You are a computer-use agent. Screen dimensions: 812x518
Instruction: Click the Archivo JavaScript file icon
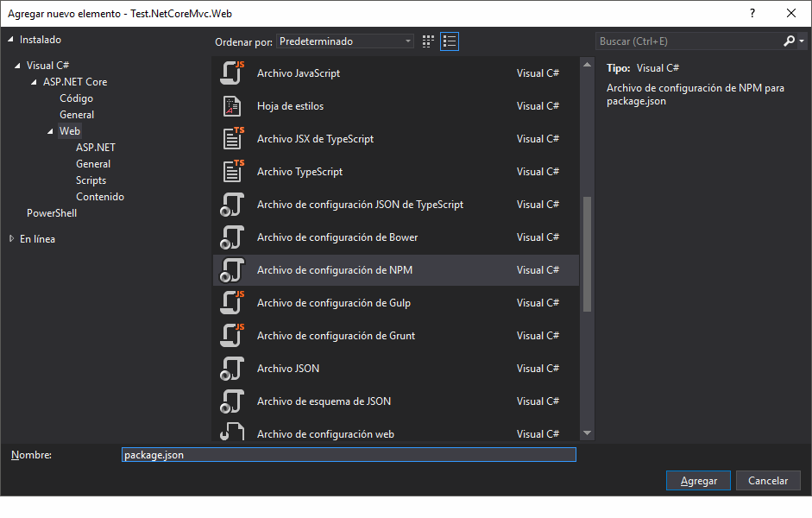[232, 73]
